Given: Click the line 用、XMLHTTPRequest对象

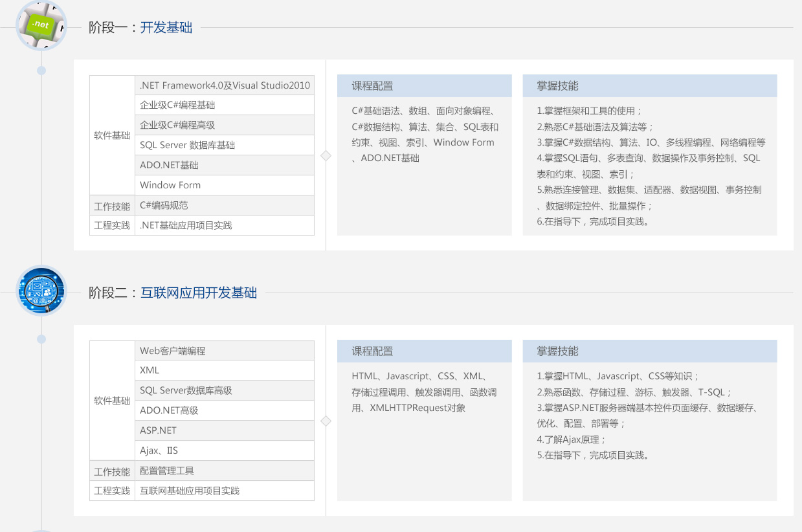Looking at the screenshot, I should pos(408,408).
